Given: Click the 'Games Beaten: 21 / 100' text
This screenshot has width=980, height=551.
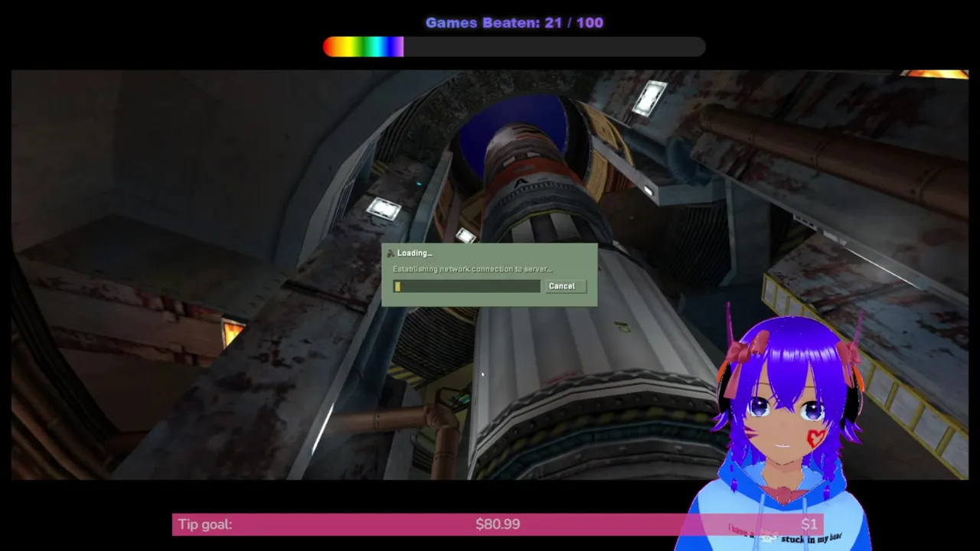Looking at the screenshot, I should pos(514,23).
